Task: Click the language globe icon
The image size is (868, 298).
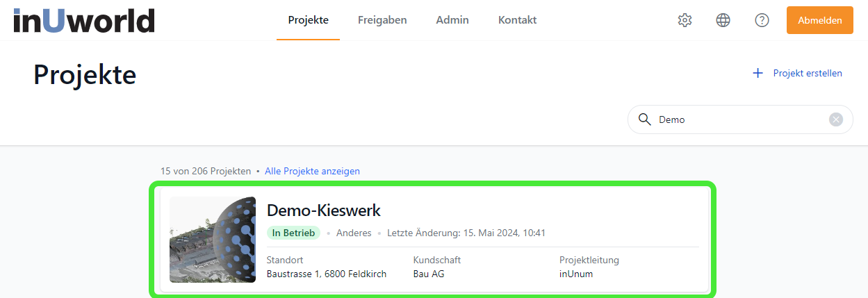Action: pyautogui.click(x=723, y=20)
